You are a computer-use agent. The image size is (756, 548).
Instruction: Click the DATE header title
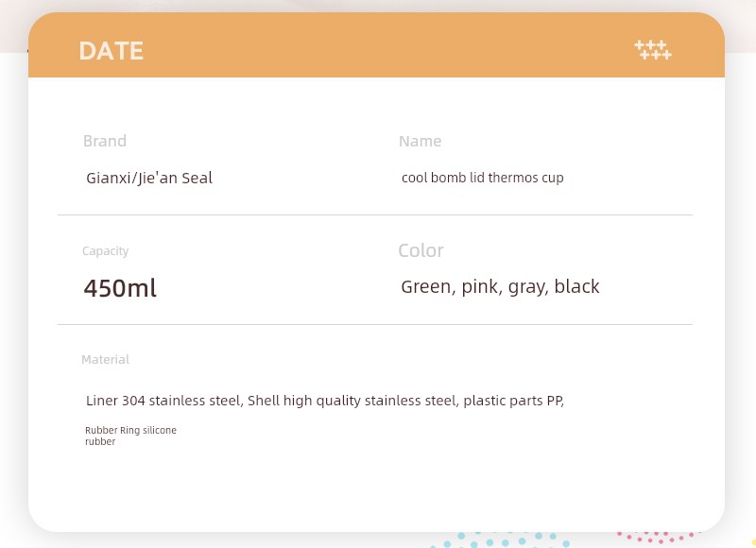coord(112,51)
